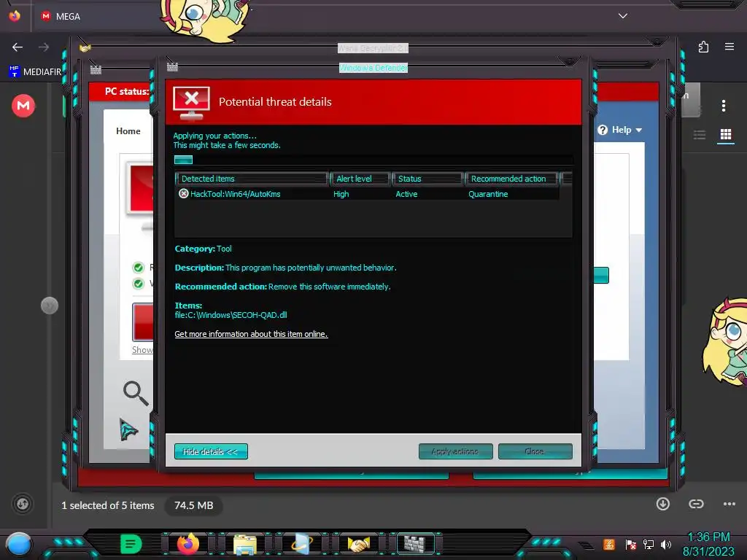Click the file path C:\Windows\SECOH-QAD.dll
The width and height of the screenshot is (747, 560).
click(x=231, y=315)
